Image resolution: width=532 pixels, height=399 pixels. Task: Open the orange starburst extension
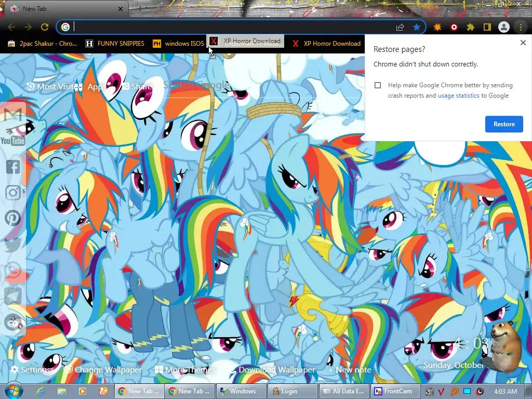[437, 27]
